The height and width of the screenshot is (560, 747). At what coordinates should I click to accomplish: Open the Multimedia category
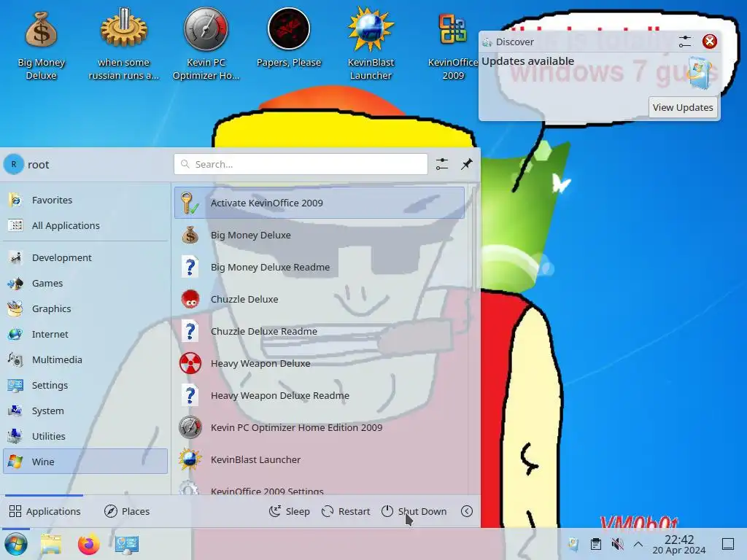point(85,360)
